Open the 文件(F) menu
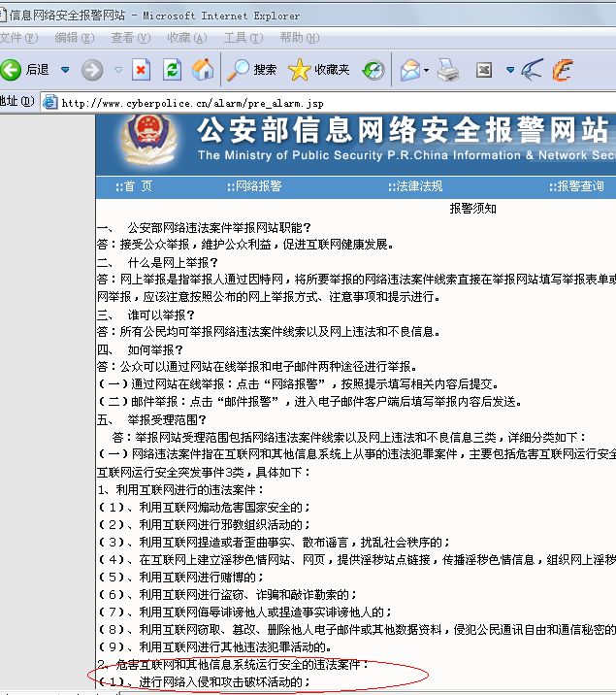 point(18,38)
